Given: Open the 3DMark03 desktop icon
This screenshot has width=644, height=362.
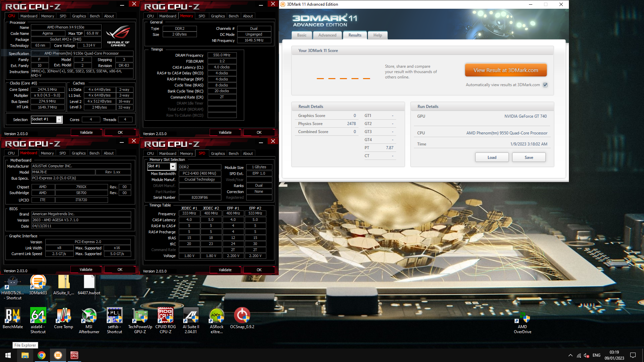Looking at the screenshot, I should 38,285.
